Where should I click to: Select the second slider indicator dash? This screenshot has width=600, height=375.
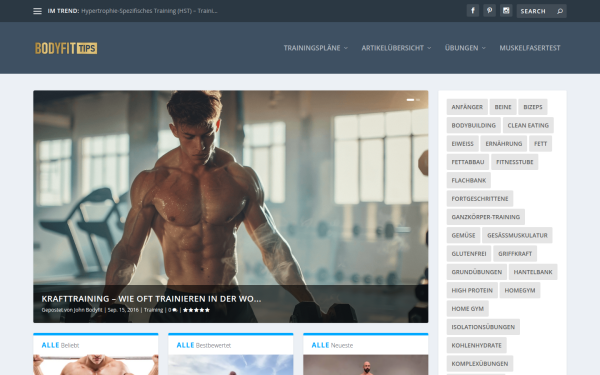pos(418,100)
